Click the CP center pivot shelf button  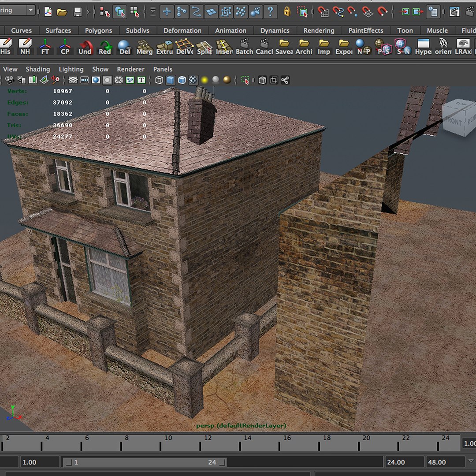[x=65, y=46]
